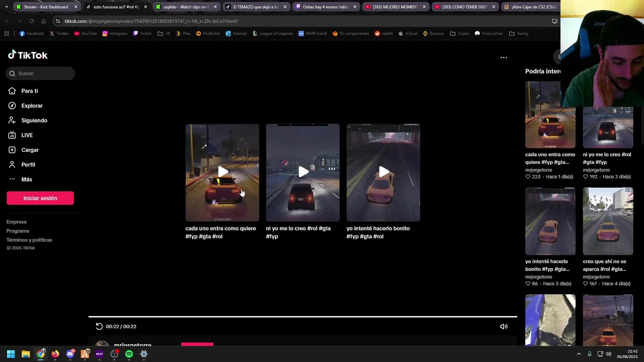Open mrjorgetorre under 'creo que ahí no se aparca'
This screenshot has height=362, width=644.
tap(596, 277)
